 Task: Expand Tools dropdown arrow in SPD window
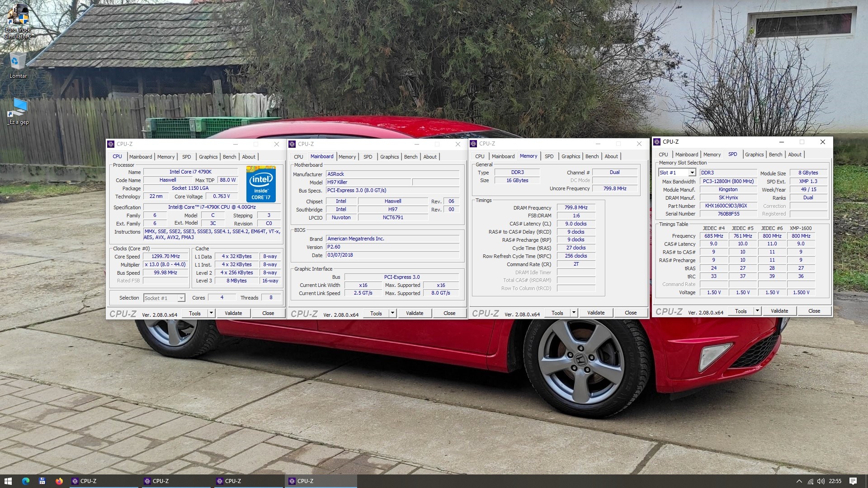coord(757,311)
